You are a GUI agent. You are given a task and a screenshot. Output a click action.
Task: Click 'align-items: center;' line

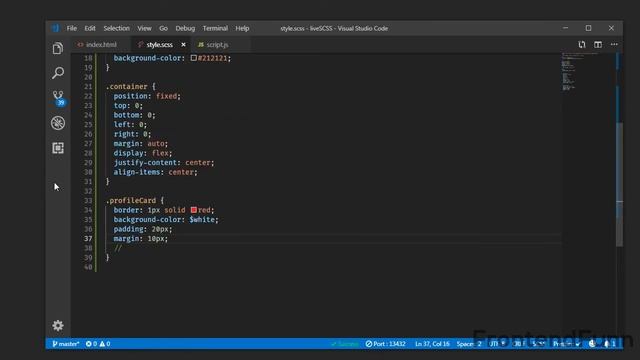click(156, 172)
